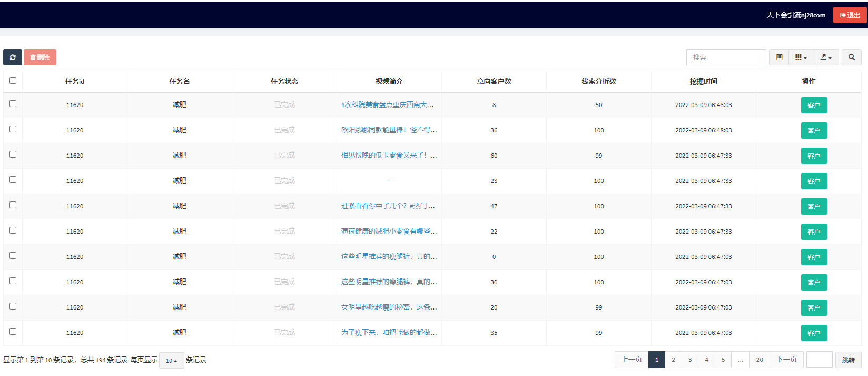Sort by 意向客户数 column header

click(x=494, y=81)
